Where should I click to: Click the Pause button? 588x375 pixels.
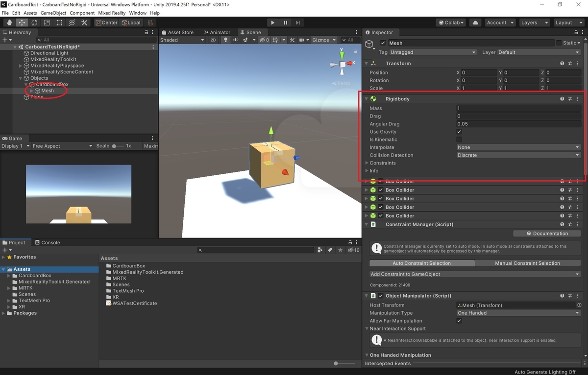coord(285,23)
